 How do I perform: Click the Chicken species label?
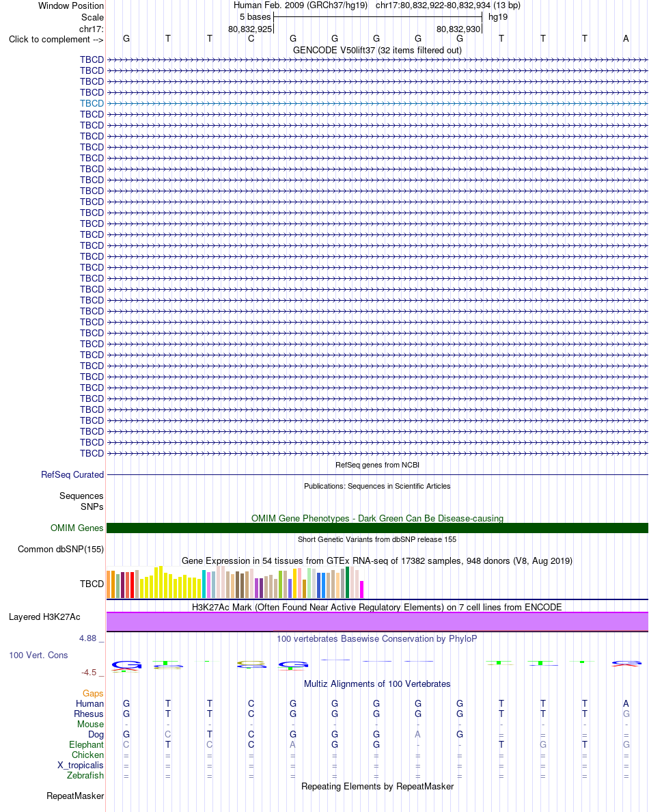tap(87, 755)
